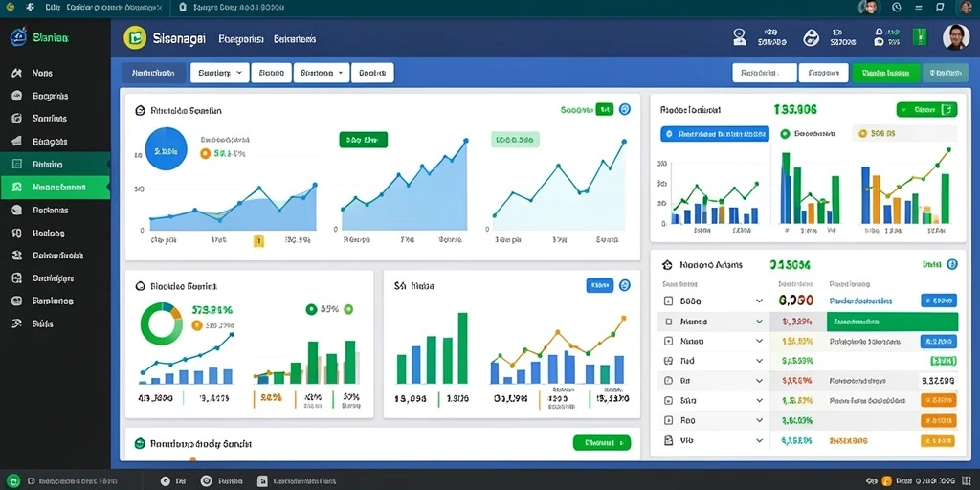
Task: Tick the checkbox in the Rao table row
Action: (x=668, y=421)
